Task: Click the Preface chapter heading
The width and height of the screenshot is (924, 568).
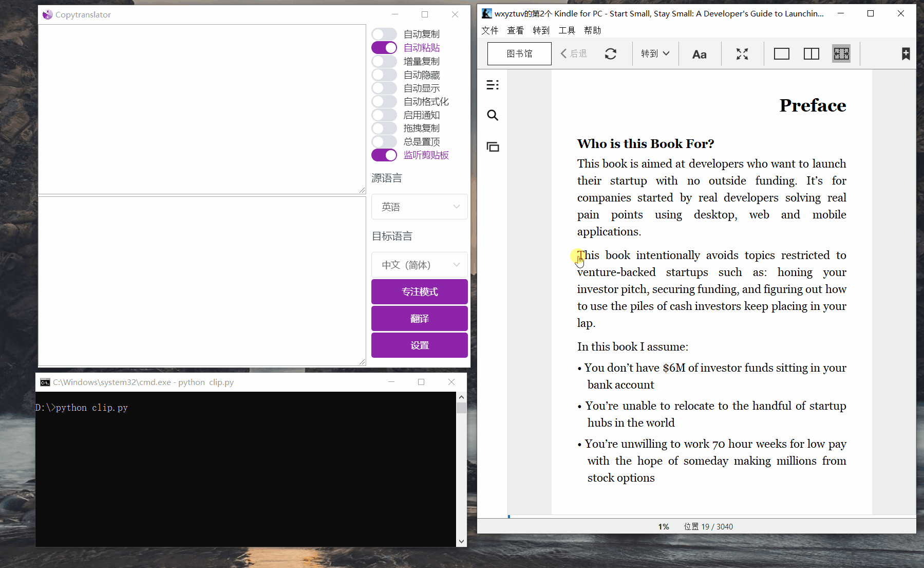Action: [x=813, y=105]
